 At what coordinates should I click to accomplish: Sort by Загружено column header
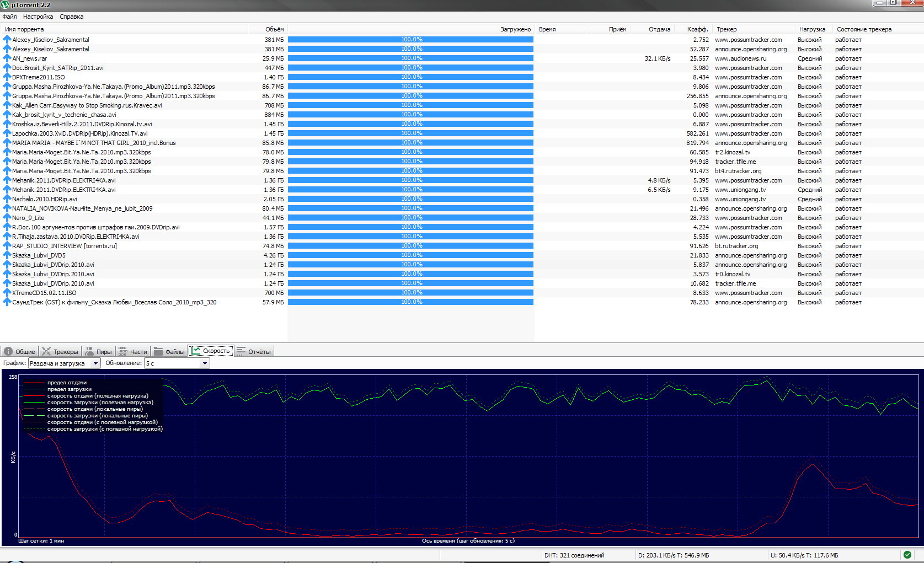(x=411, y=29)
